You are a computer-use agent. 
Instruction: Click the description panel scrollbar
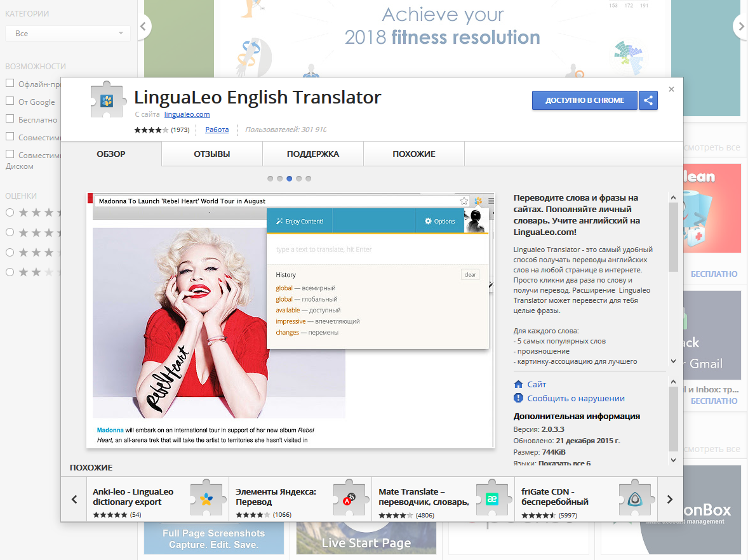(x=673, y=237)
